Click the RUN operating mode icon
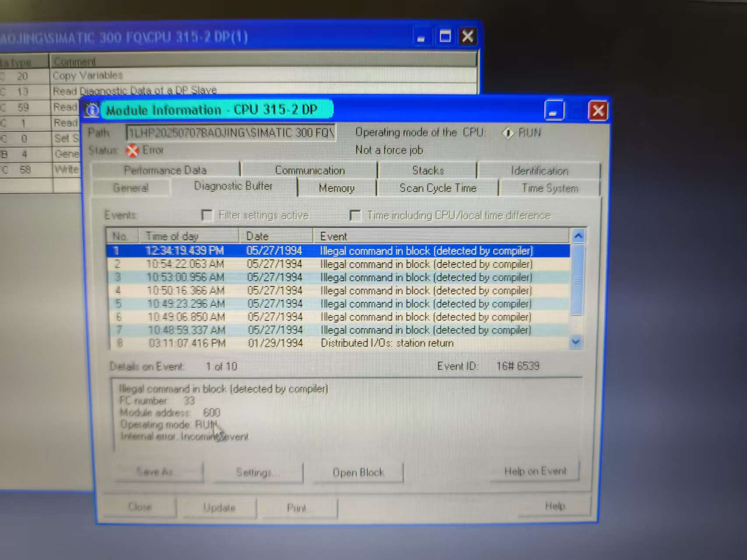Image resolution: width=747 pixels, height=560 pixels. (x=507, y=133)
